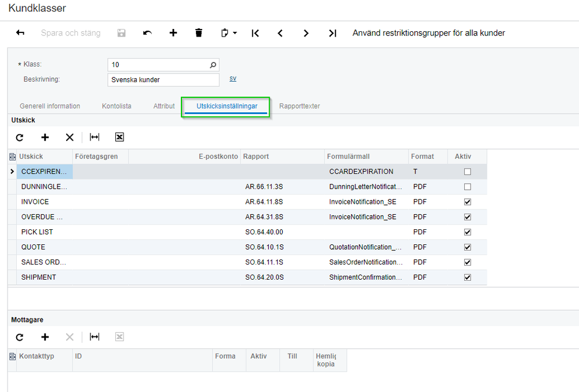579x392 pixels.
Task: Toggle Aktiv checkbox for QUOTE row
Action: [x=468, y=247]
